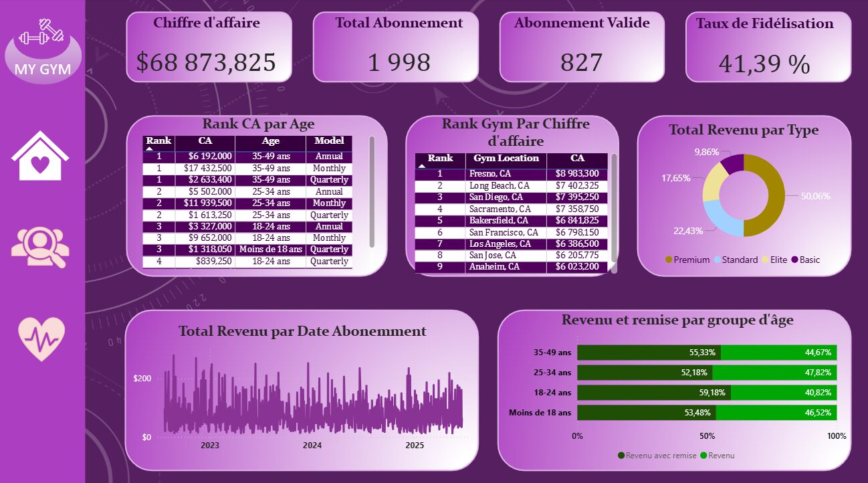Select the Fresno, CA row
Image resolution: width=868 pixels, height=483 pixels.
tap(512, 174)
